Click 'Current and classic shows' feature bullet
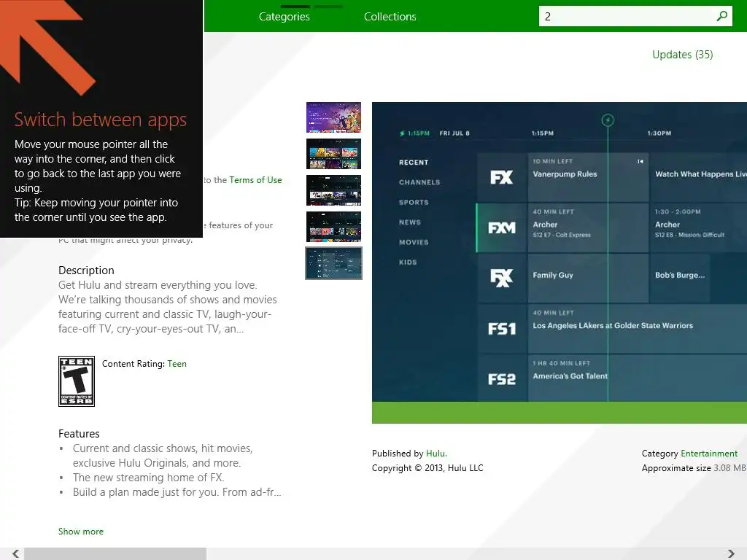This screenshot has width=747, height=560. (163, 456)
